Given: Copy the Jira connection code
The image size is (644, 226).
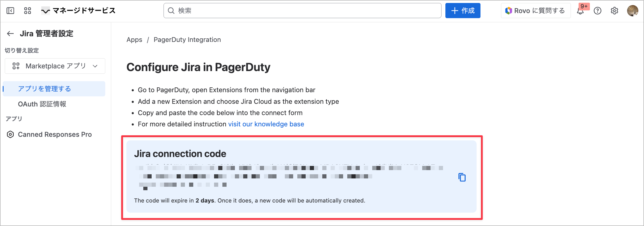Looking at the screenshot, I should pyautogui.click(x=462, y=177).
